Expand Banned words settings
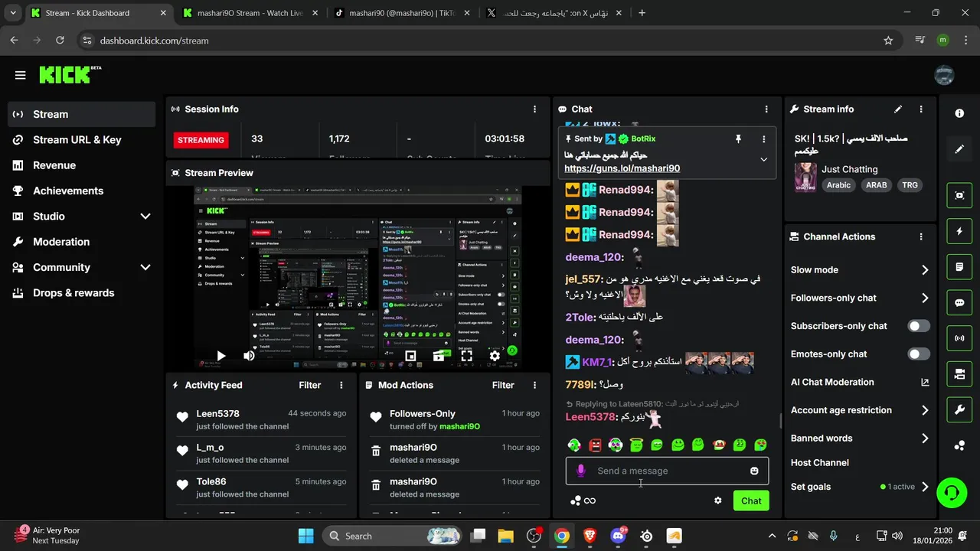This screenshot has height=551, width=980. (925, 439)
